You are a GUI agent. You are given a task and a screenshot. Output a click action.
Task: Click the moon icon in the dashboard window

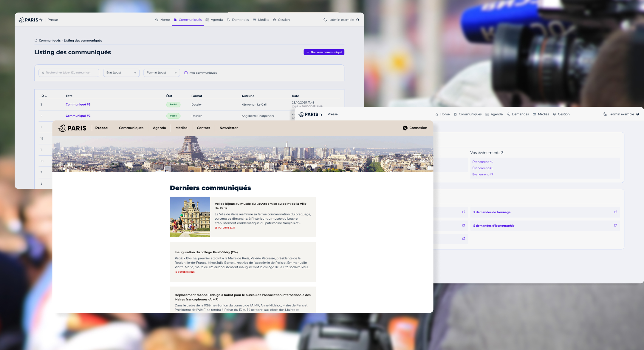coord(605,114)
